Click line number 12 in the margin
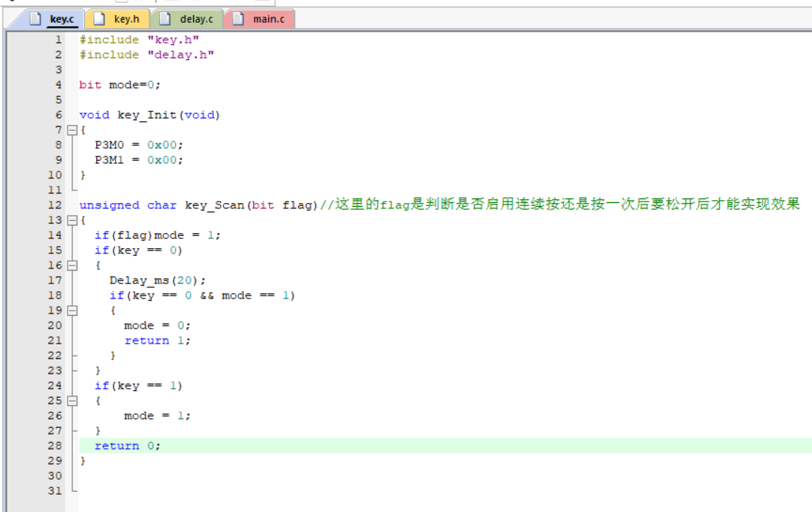The width and height of the screenshot is (812, 512). [x=55, y=205]
